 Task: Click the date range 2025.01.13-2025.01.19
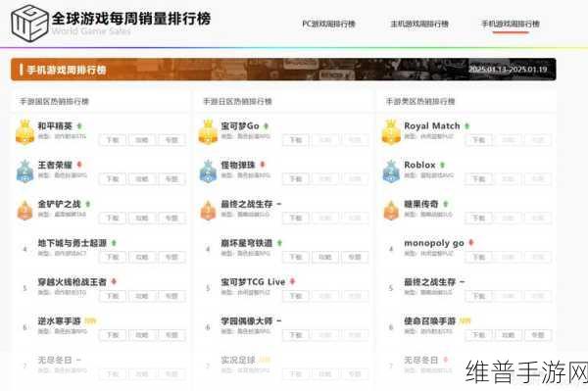click(508, 70)
